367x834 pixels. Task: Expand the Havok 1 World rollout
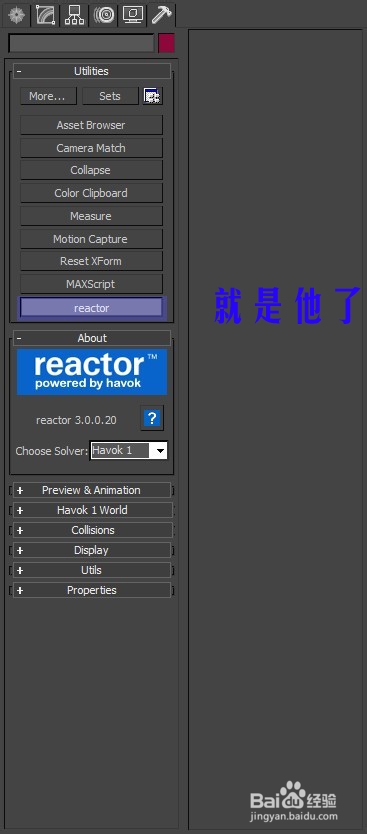point(92,510)
